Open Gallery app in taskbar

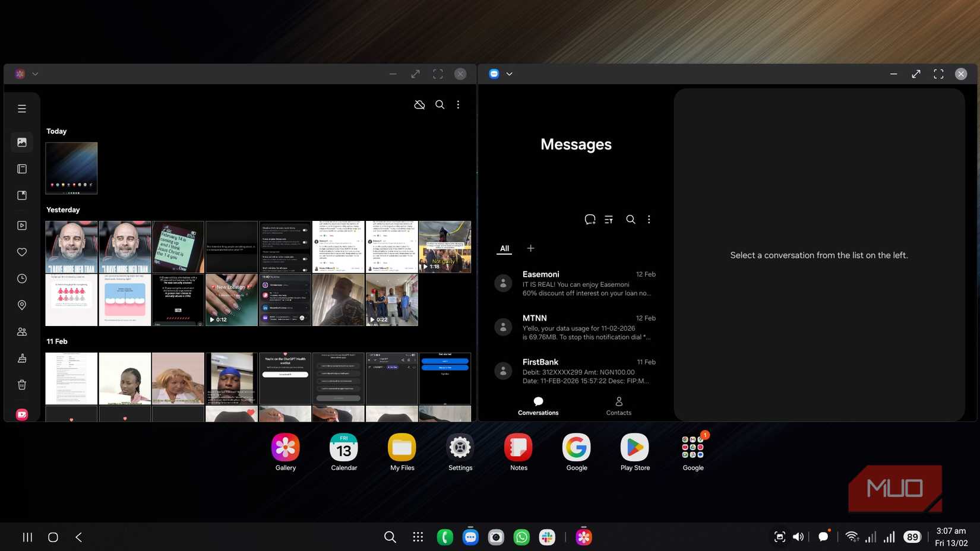click(x=584, y=537)
